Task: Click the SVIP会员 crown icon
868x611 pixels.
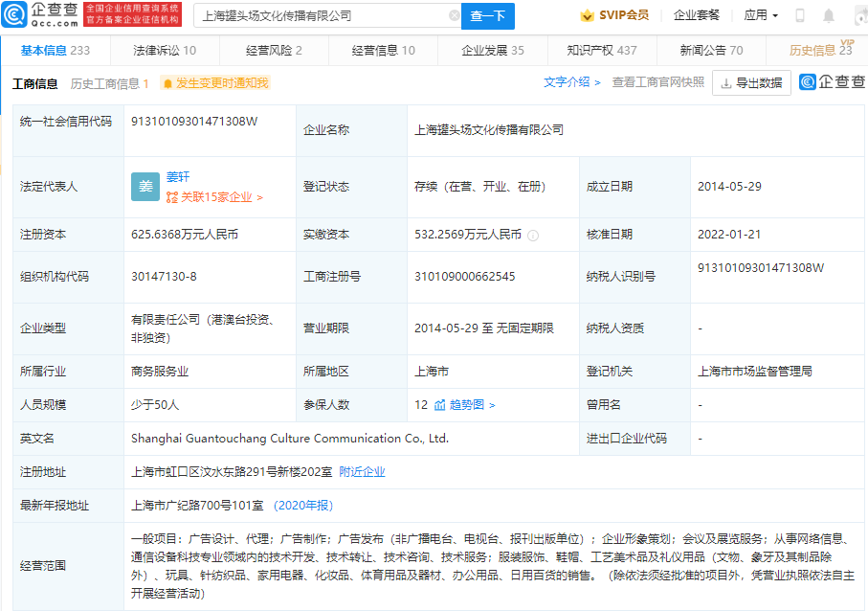Action: pyautogui.click(x=588, y=15)
